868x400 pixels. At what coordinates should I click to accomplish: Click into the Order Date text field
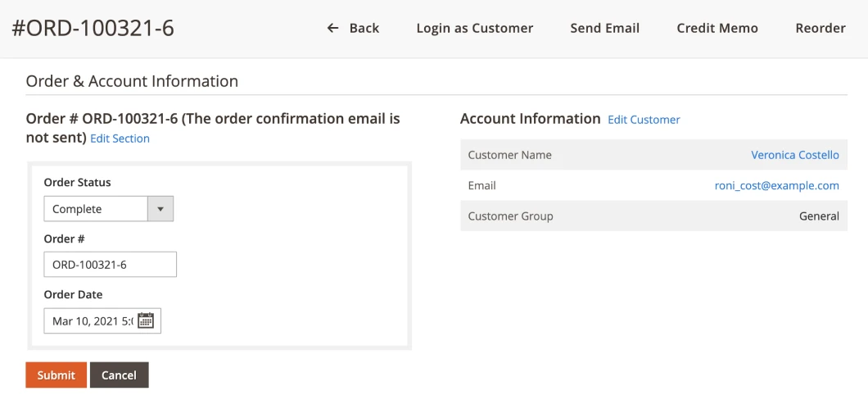[x=90, y=320]
